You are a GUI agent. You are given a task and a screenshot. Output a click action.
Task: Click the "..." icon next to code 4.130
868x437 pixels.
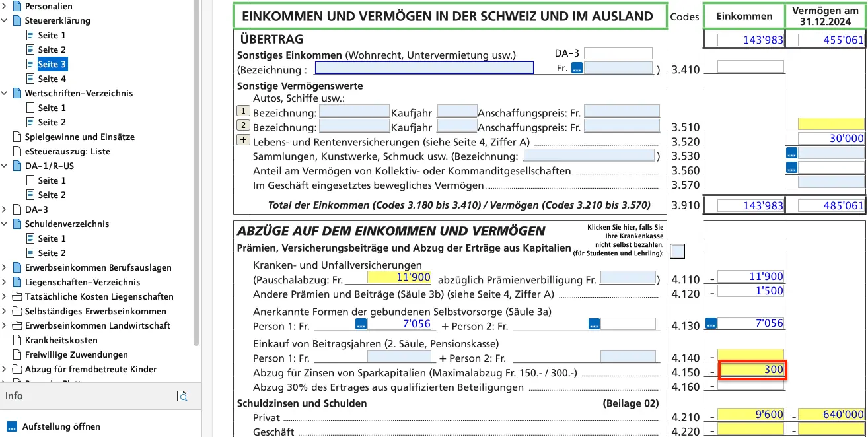pyautogui.click(x=711, y=323)
